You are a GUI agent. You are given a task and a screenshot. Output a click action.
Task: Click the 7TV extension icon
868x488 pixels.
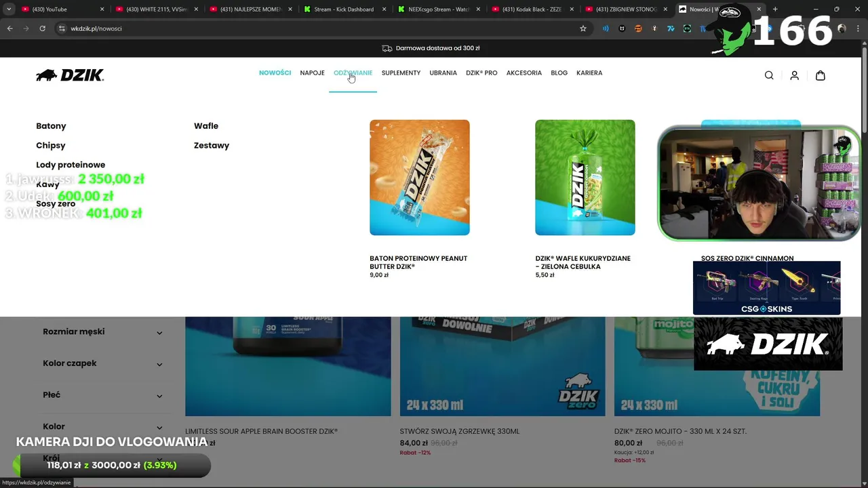pos(671,28)
